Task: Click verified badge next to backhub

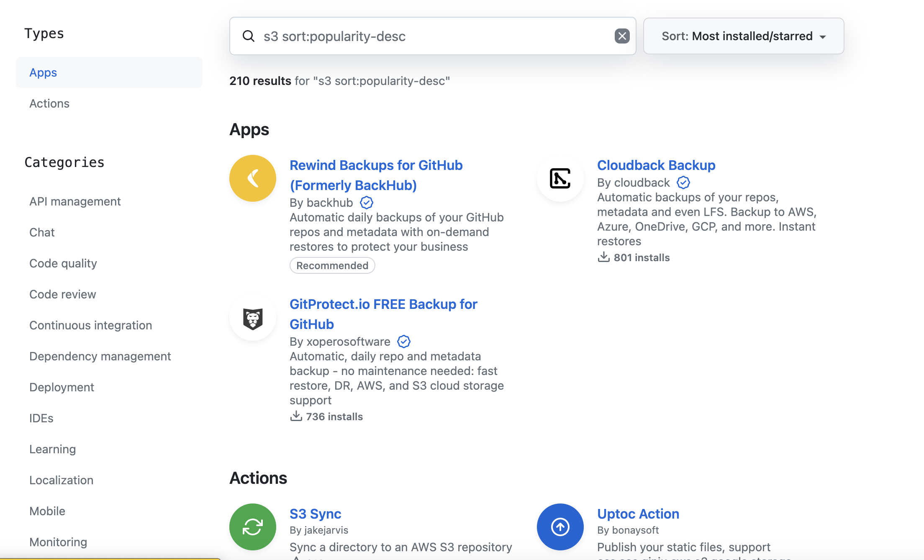Action: [367, 203]
